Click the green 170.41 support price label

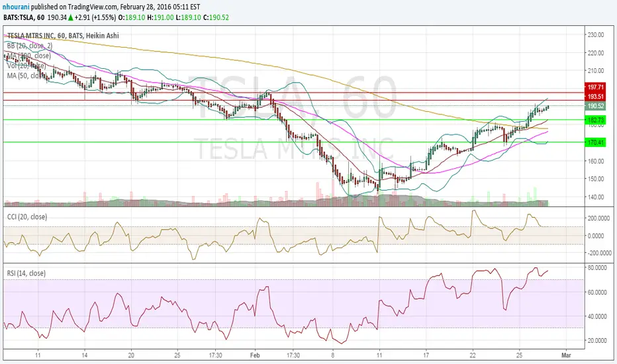tap(595, 142)
